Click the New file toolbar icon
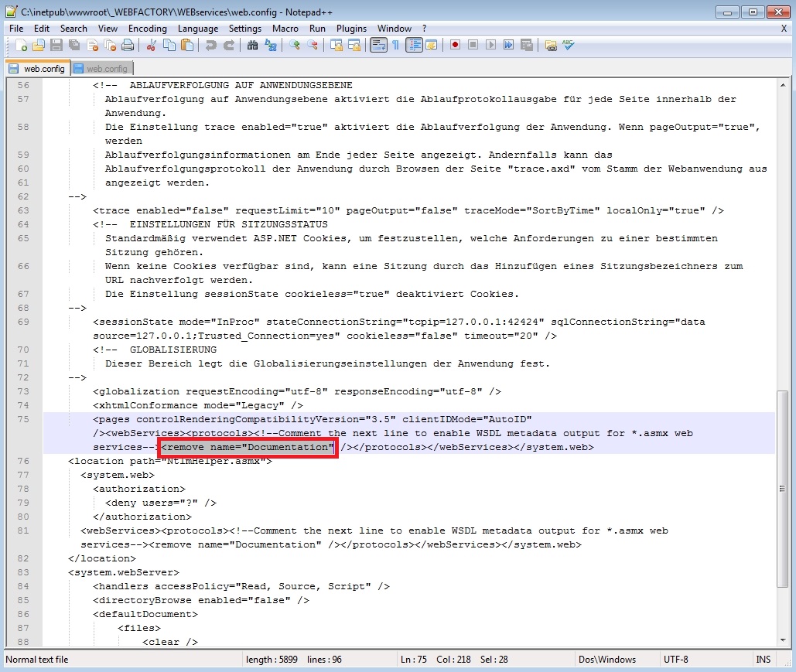 tap(21, 46)
